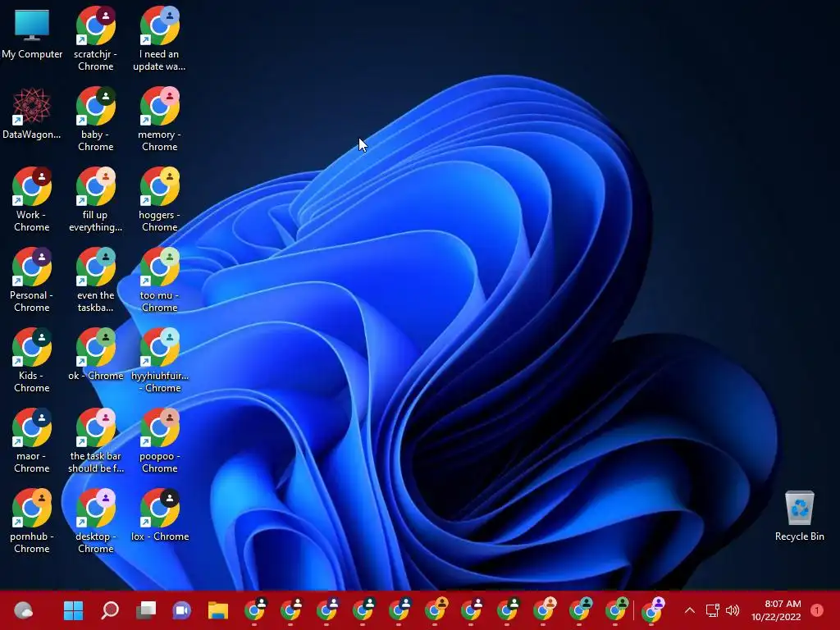Screen dimensions: 840x630
Task: Open Task View from the taskbar
Action: (146, 610)
